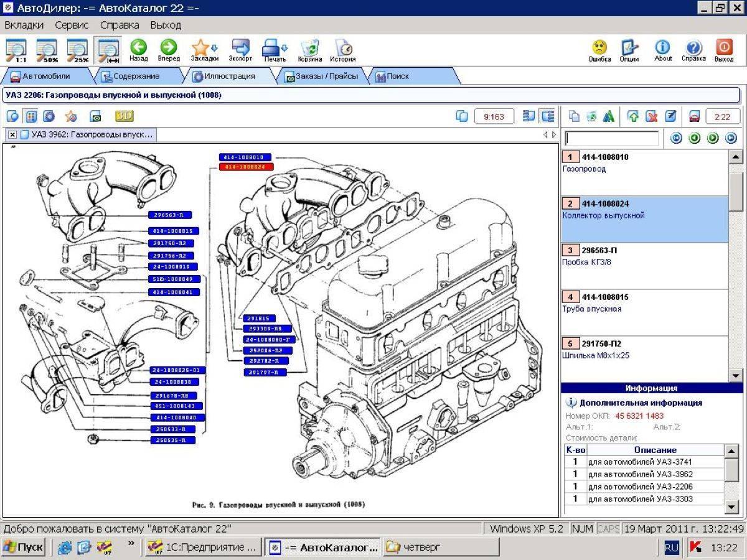
Task: Select part 5 291750-П2 Шпилька М8х1х25
Action: click(644, 359)
